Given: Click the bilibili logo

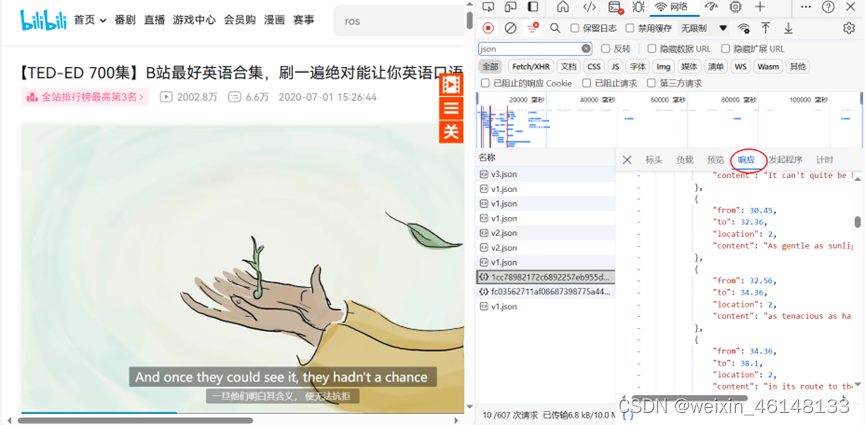Looking at the screenshot, I should [43, 20].
